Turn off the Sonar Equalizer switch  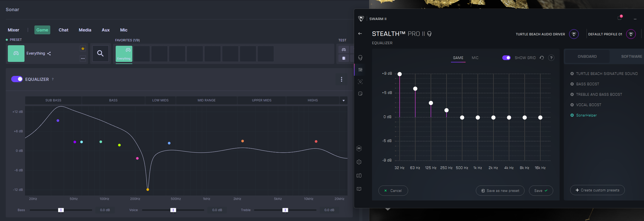point(17,79)
